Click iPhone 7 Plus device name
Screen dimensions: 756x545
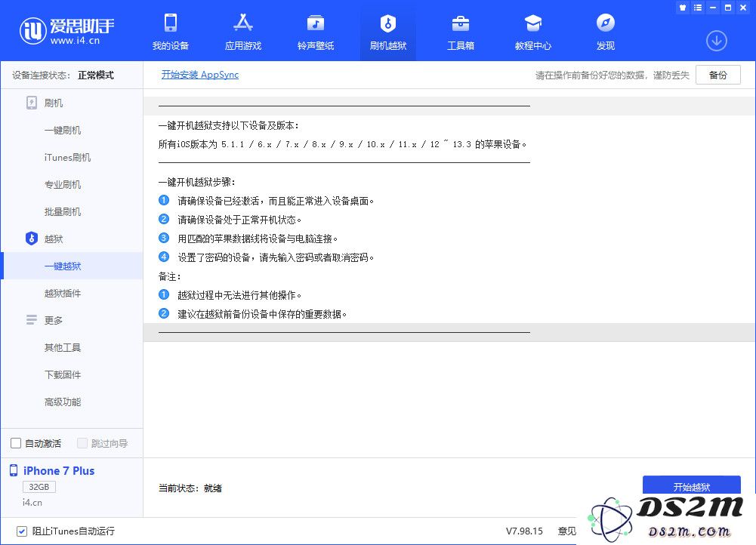click(x=59, y=471)
